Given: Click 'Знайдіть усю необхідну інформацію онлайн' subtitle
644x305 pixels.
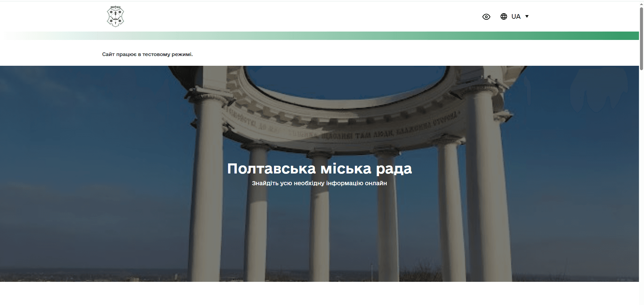Looking at the screenshot, I should [x=319, y=183].
